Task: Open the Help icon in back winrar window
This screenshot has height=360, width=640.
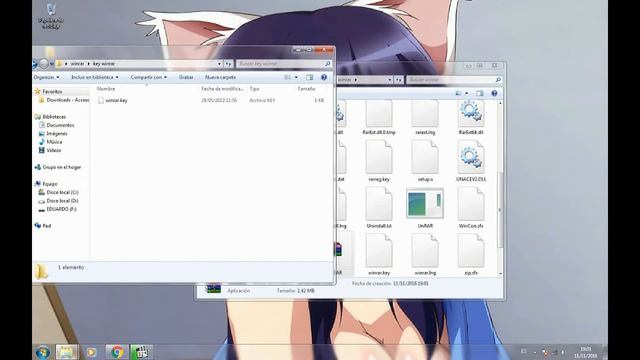Action: point(494,93)
